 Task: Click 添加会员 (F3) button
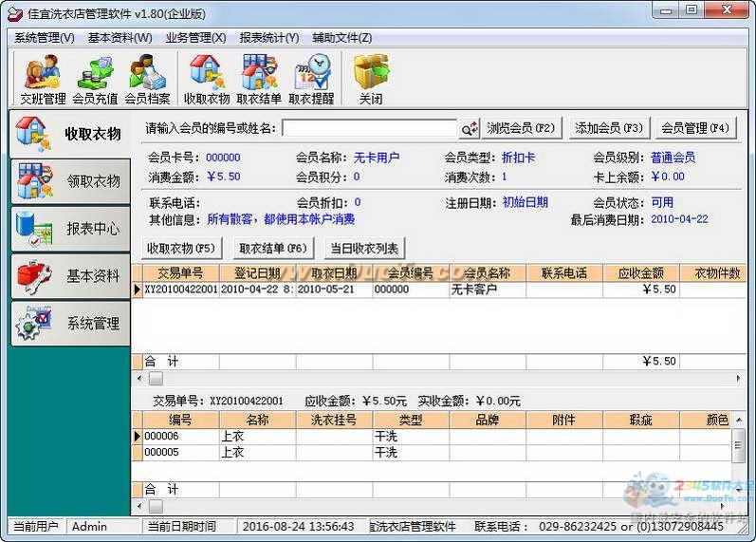(609, 128)
